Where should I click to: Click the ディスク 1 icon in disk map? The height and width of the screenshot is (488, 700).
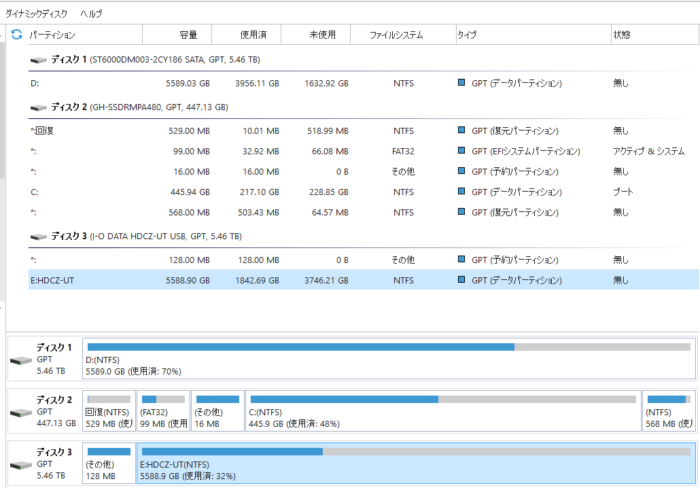[x=21, y=359]
